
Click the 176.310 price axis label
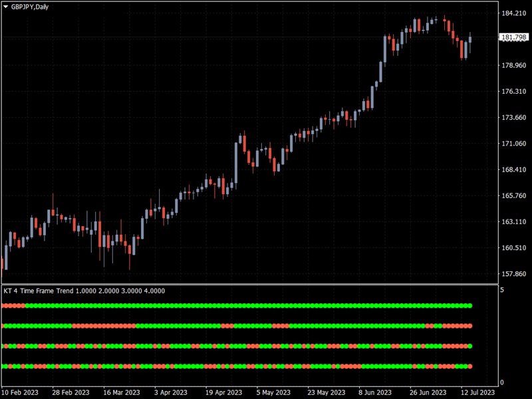click(513, 91)
